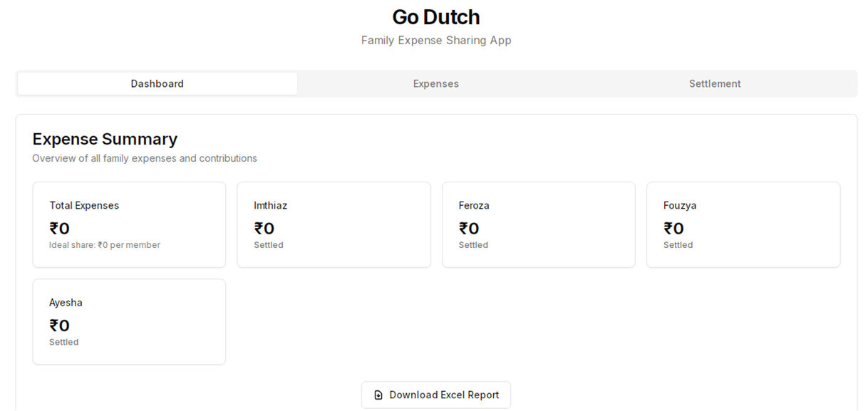Click the Settled status under Ayesha

tap(63, 342)
